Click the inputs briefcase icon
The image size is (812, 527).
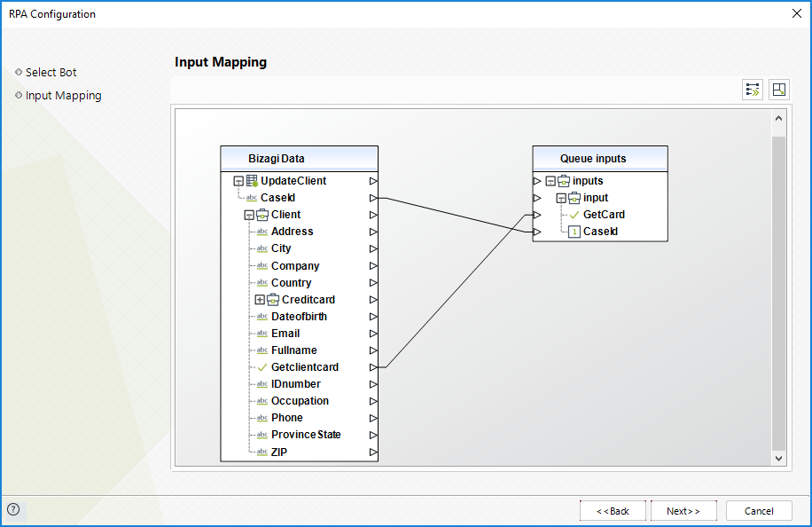point(564,181)
